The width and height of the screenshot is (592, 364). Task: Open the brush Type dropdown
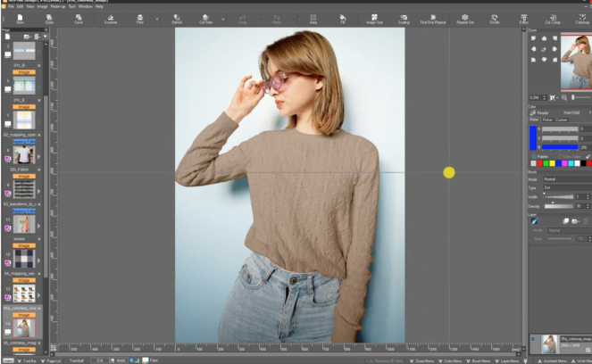coord(568,187)
